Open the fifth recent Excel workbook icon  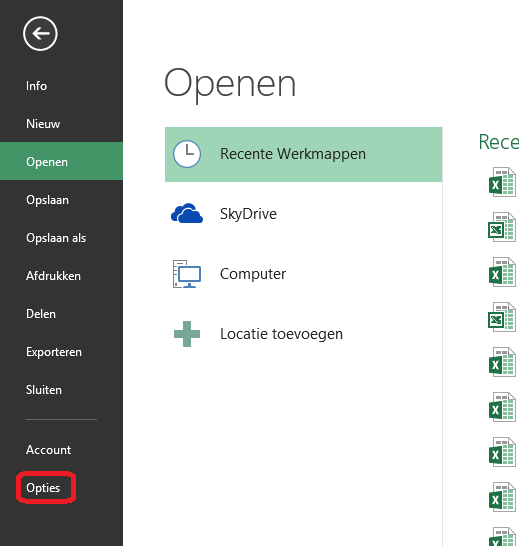coord(502,362)
